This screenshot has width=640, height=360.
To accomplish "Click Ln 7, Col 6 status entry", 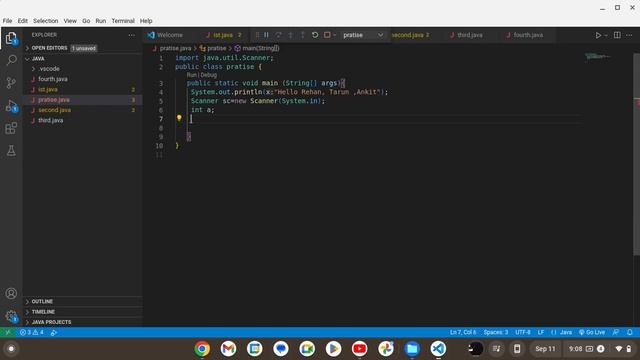I will coord(463,332).
